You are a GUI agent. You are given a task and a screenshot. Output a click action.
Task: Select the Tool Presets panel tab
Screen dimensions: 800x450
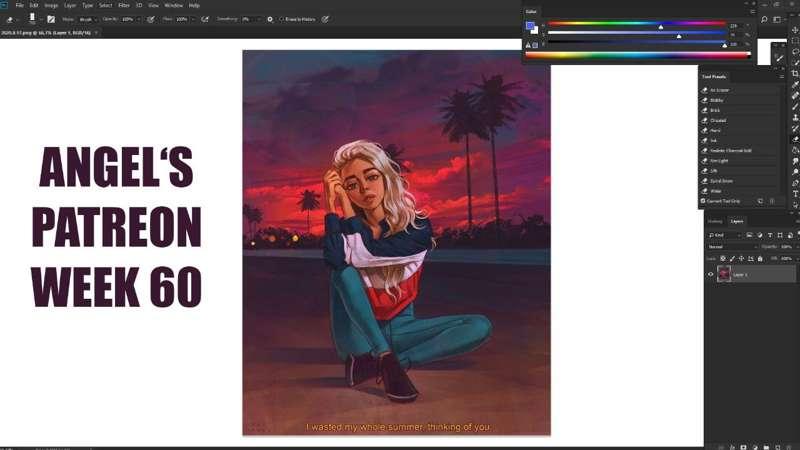tap(714, 77)
